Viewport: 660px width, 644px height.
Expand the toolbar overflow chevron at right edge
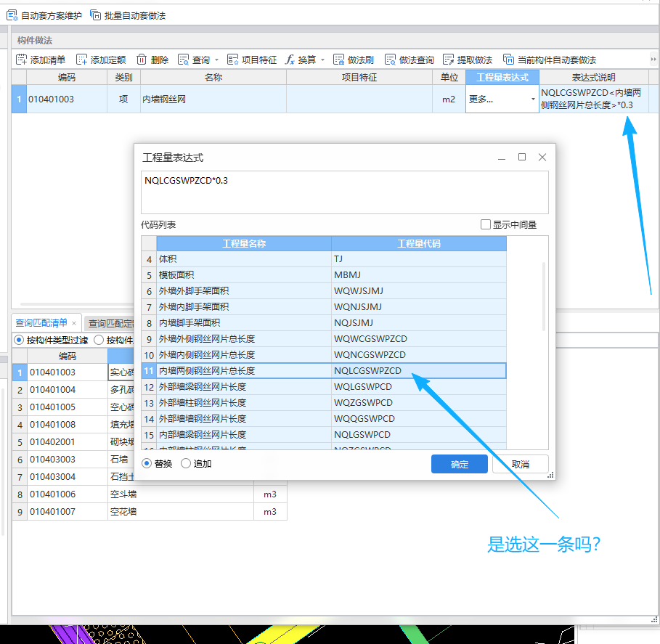coord(653,60)
